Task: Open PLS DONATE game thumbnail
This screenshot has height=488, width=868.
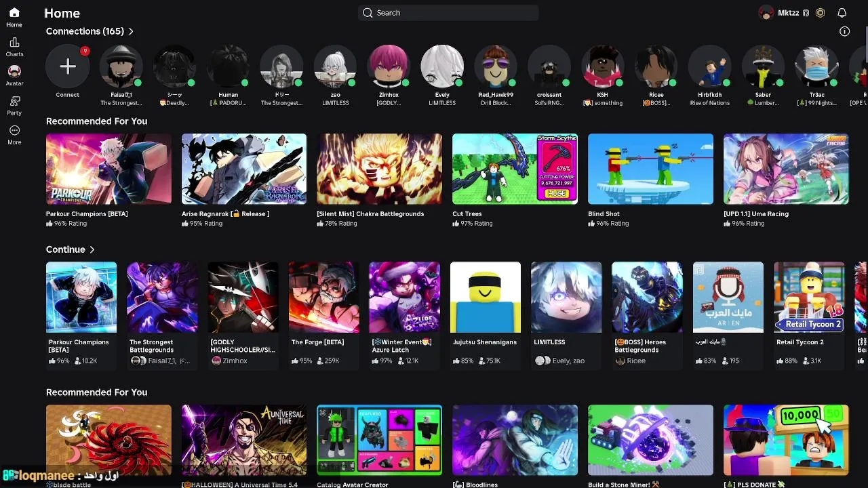Action: point(786,440)
